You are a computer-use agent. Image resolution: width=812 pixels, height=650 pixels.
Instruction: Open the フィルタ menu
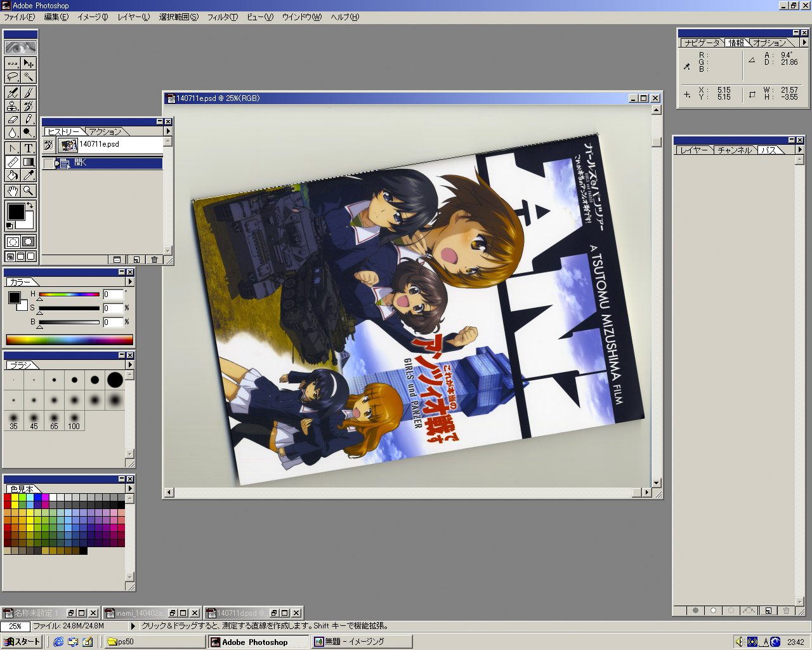[x=223, y=17]
